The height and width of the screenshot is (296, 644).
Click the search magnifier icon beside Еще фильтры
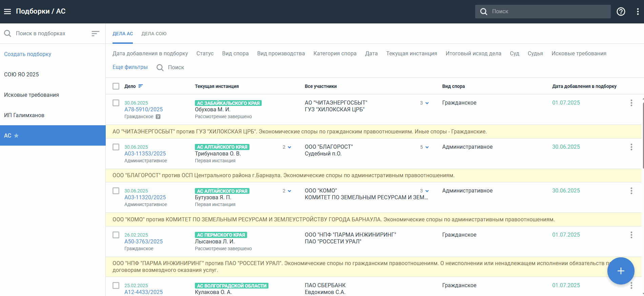point(160,68)
